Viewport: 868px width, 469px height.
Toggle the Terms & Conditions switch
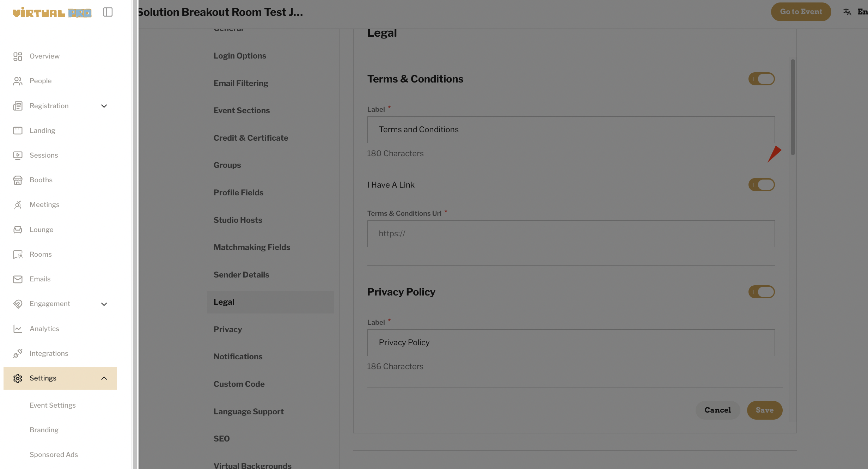pos(762,79)
